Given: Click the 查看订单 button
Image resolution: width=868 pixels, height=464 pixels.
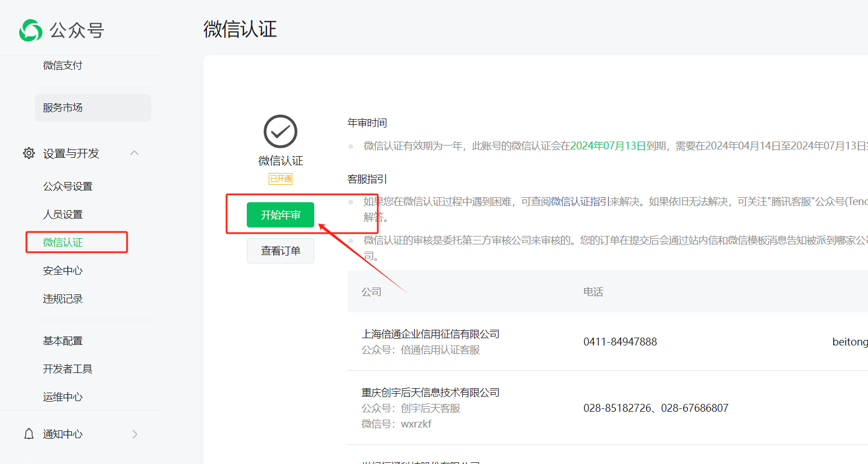Looking at the screenshot, I should (x=281, y=251).
